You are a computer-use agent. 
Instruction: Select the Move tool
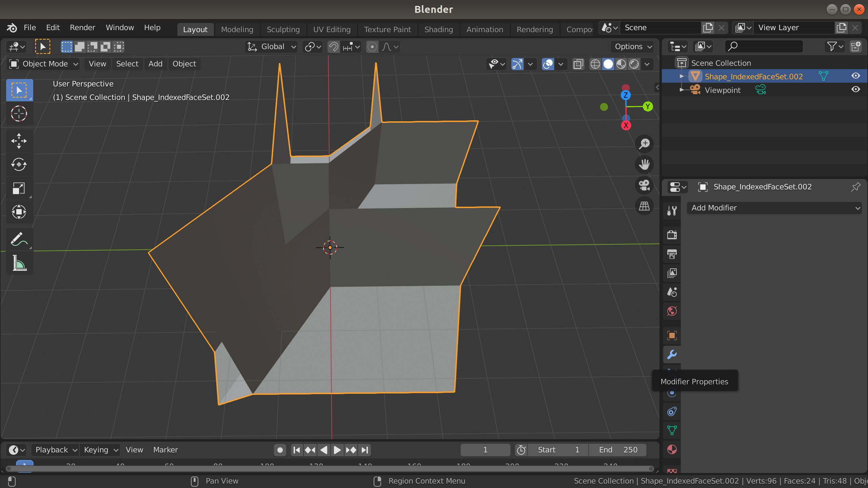[19, 141]
